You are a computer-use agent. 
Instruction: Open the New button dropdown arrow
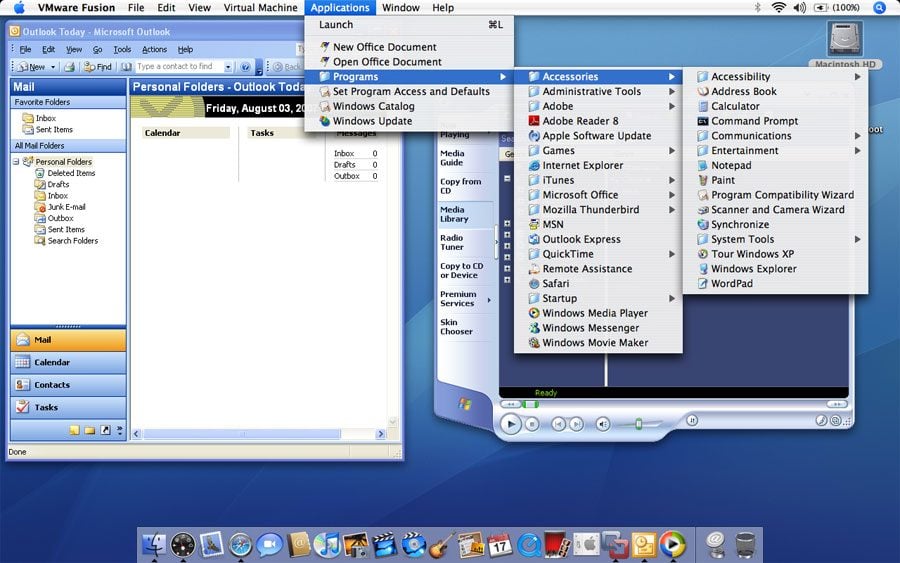(x=52, y=67)
